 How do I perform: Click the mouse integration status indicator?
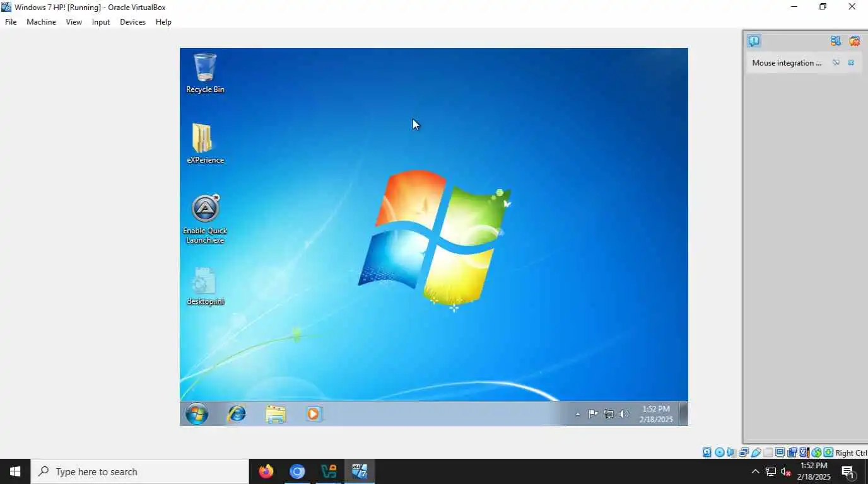point(816,452)
